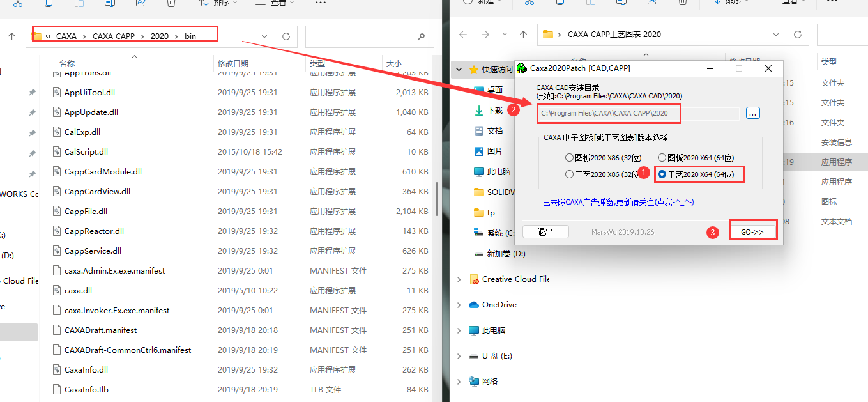This screenshot has width=868, height=402.
Task: Collapse the 快速访问 tree node
Action: coord(460,69)
